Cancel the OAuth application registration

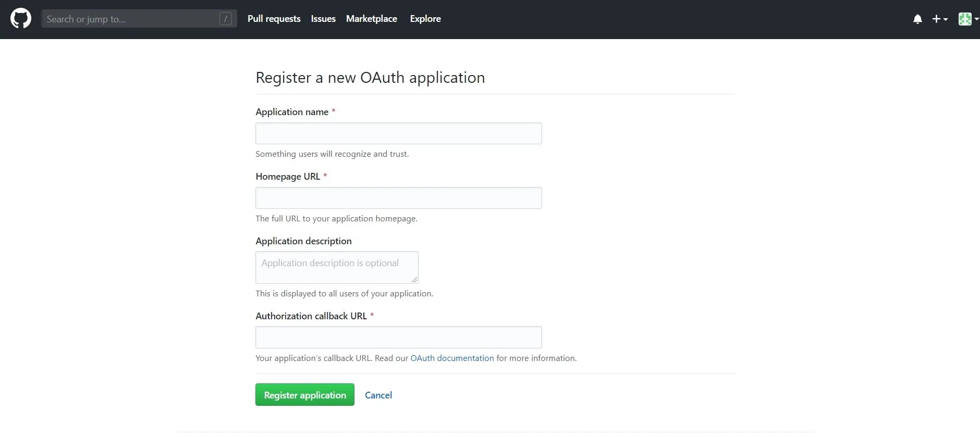point(378,395)
